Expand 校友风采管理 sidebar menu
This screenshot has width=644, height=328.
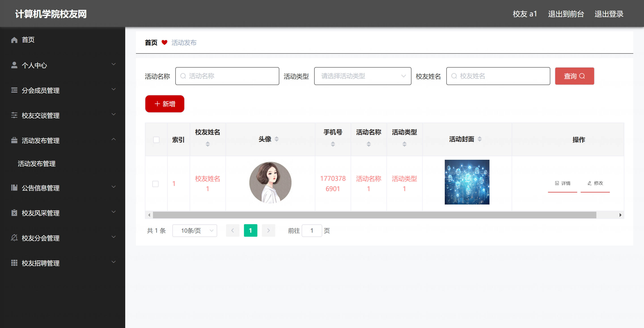coord(114,212)
